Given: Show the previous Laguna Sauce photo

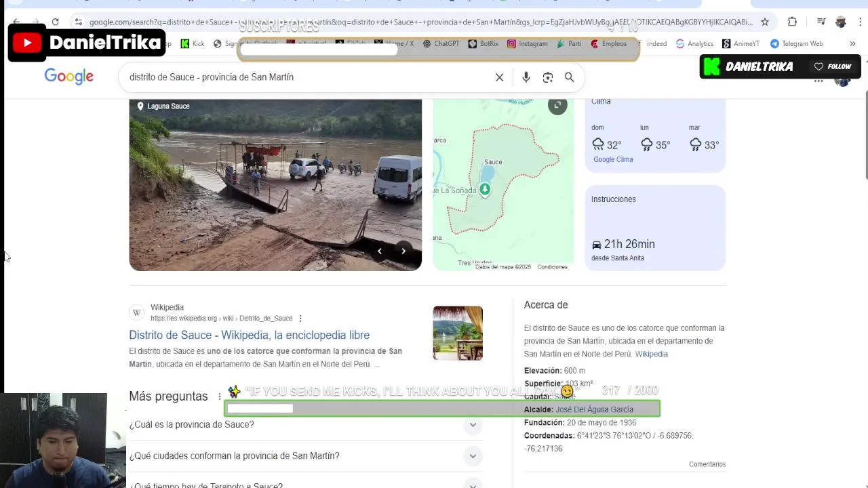Looking at the screenshot, I should (x=380, y=251).
